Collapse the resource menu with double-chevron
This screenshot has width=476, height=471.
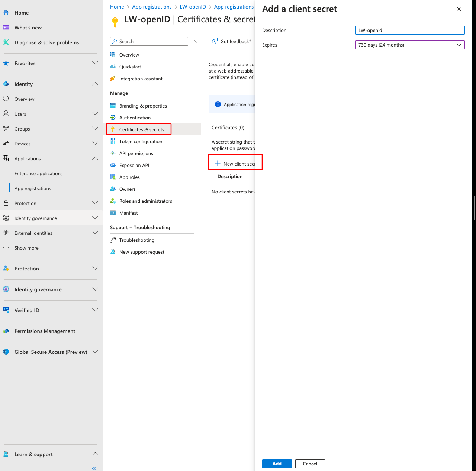pyautogui.click(x=195, y=41)
